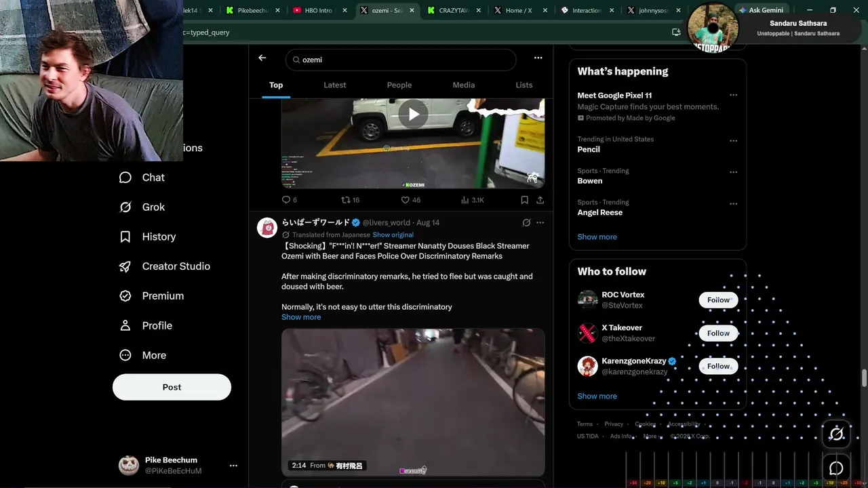Image resolution: width=868 pixels, height=488 pixels.
Task: Follow ROC Vortex
Action: tap(718, 300)
